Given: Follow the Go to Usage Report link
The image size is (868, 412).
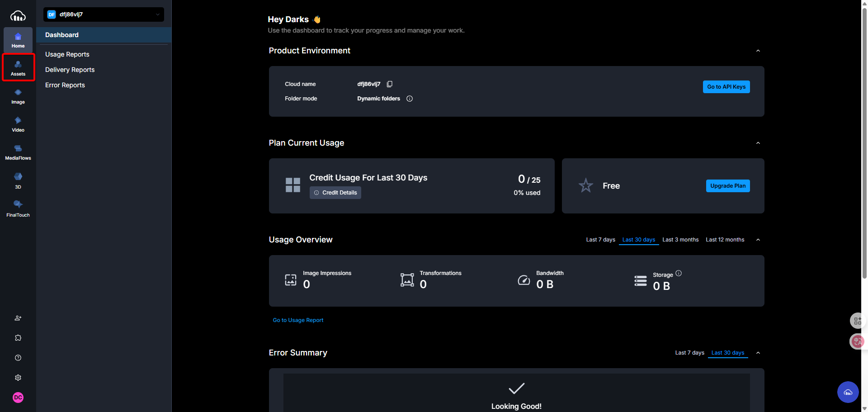Looking at the screenshot, I should [298, 320].
